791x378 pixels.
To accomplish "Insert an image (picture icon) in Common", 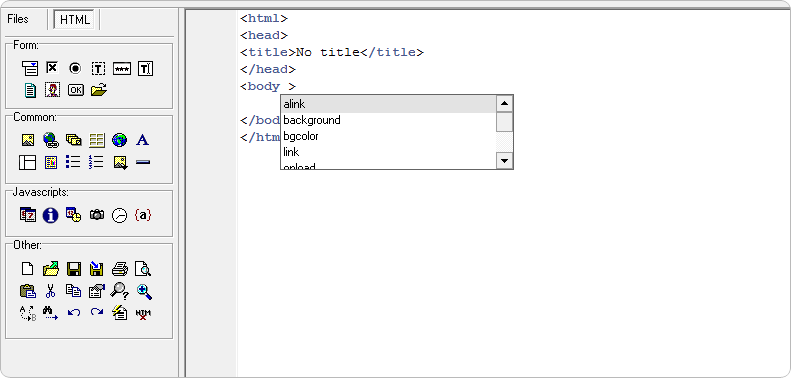I will tap(28, 140).
